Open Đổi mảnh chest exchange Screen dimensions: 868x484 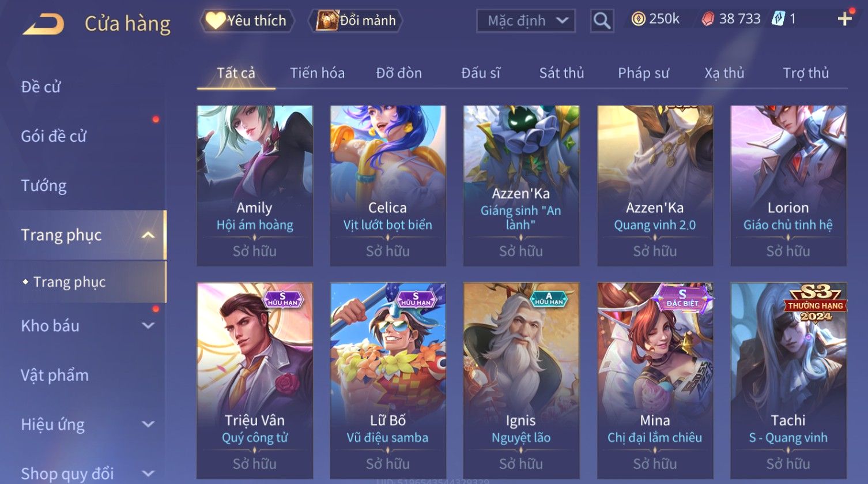coord(357,21)
